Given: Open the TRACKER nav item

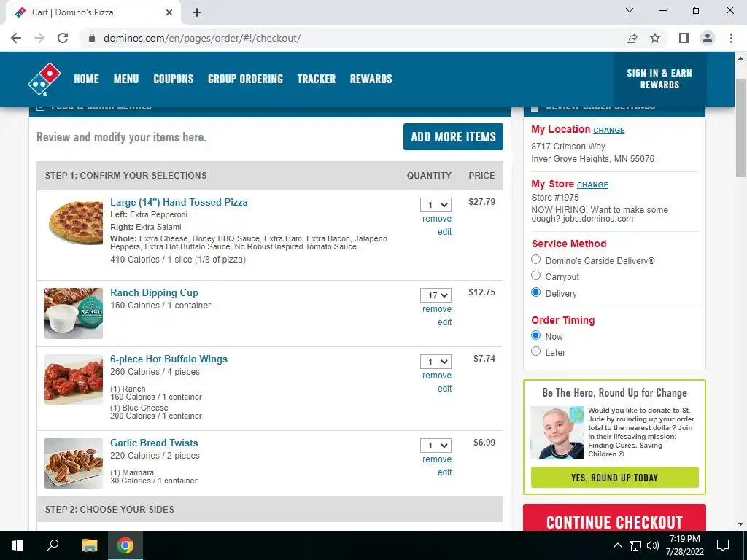Looking at the screenshot, I should tap(317, 79).
